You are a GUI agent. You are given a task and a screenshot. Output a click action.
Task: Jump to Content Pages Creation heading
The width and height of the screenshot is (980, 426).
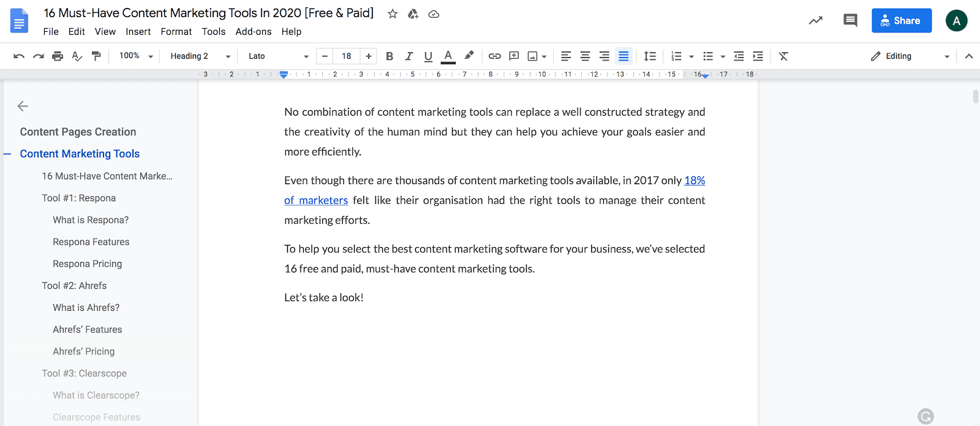pyautogui.click(x=78, y=132)
